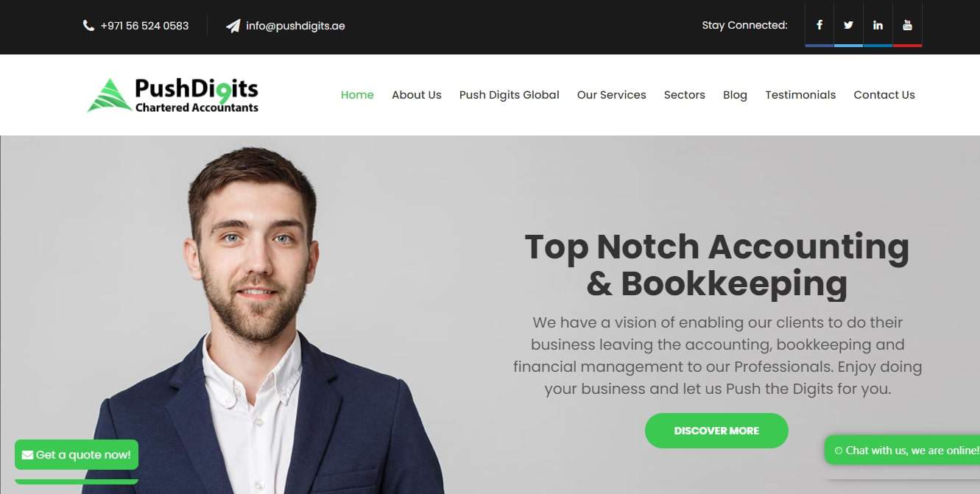Click the PushDigits logo
The width and height of the screenshot is (980, 494).
[172, 95]
